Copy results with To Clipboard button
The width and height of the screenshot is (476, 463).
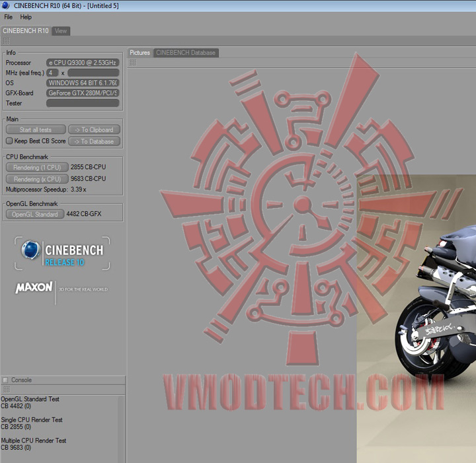click(x=94, y=129)
